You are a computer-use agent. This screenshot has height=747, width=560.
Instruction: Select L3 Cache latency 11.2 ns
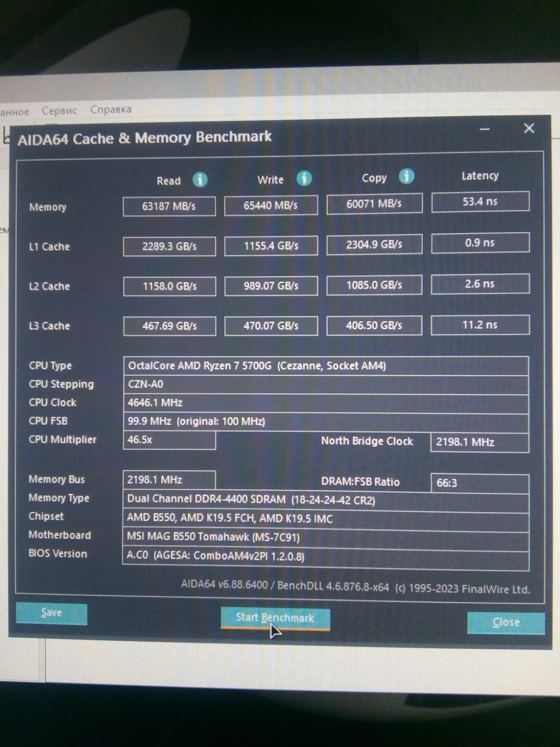click(480, 325)
